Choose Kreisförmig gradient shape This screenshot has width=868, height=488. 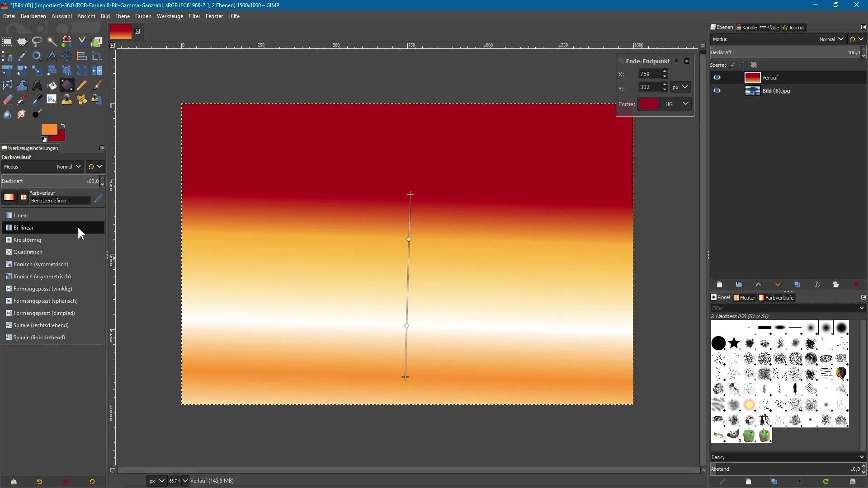click(53, 240)
